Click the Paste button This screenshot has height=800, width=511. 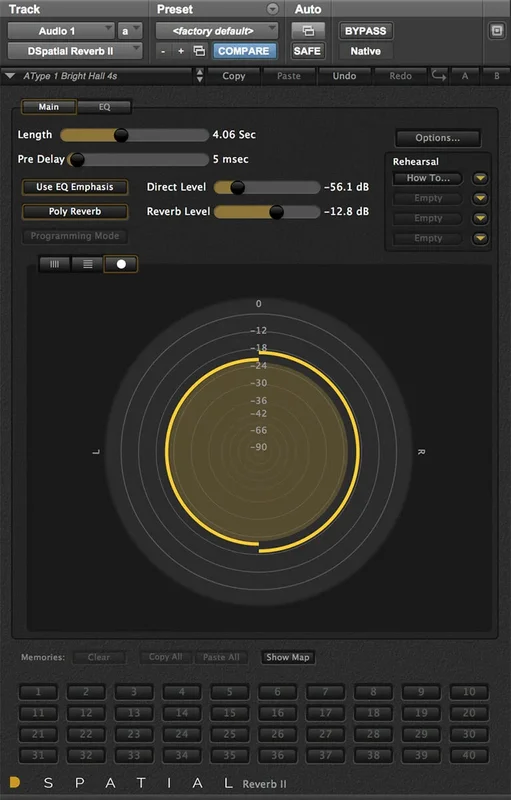289,76
